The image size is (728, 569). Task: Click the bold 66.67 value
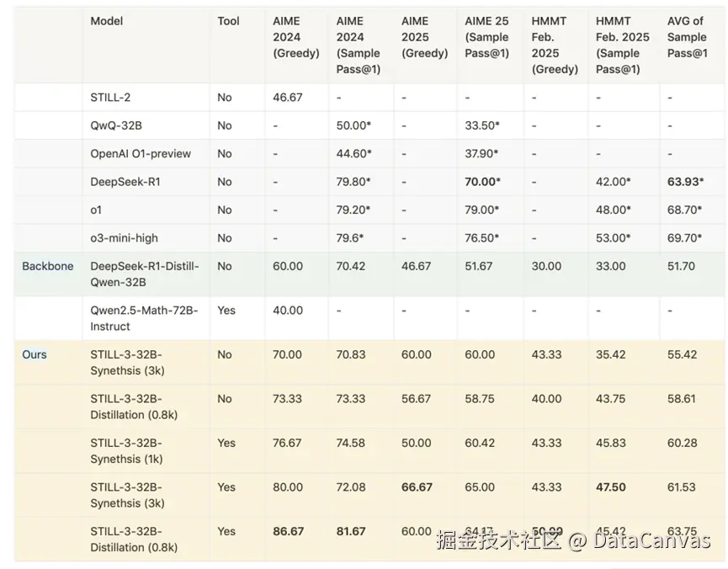tap(417, 487)
